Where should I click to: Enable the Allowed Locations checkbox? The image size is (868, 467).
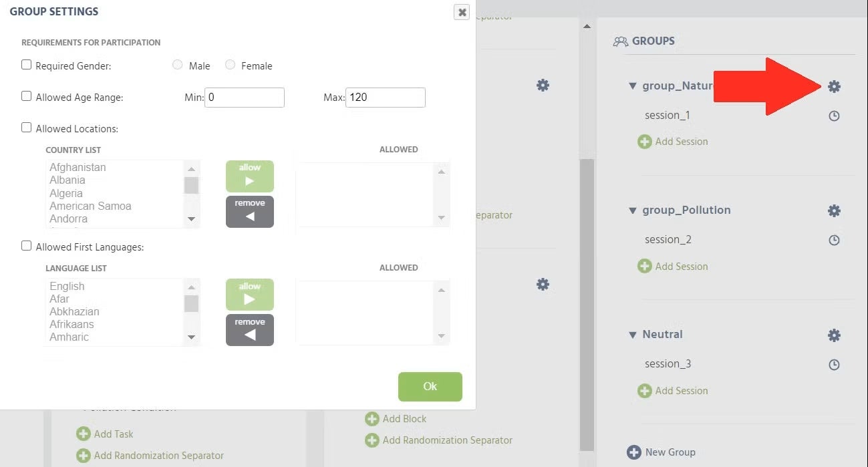click(x=27, y=127)
